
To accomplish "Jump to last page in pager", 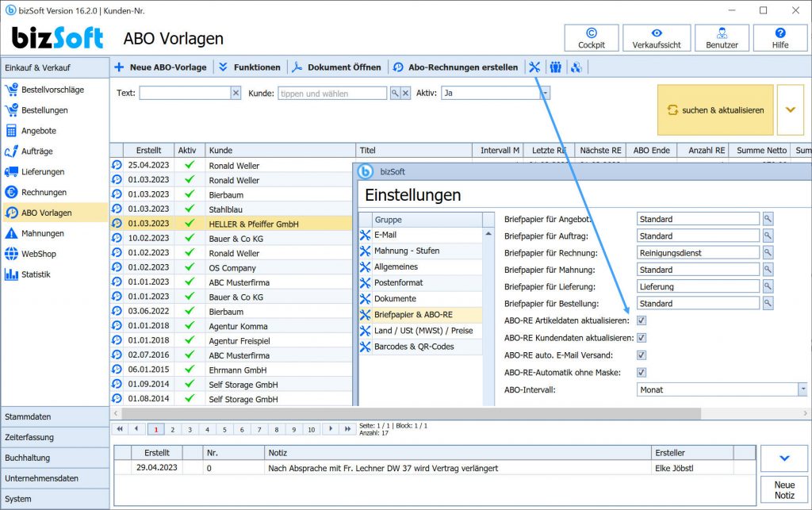I will pyautogui.click(x=347, y=429).
